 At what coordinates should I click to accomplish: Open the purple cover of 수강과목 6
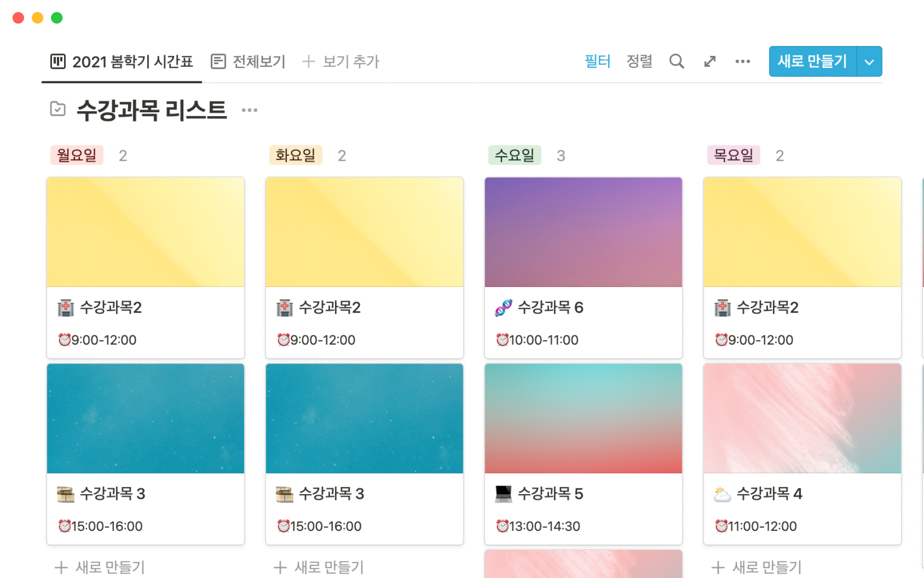583,232
